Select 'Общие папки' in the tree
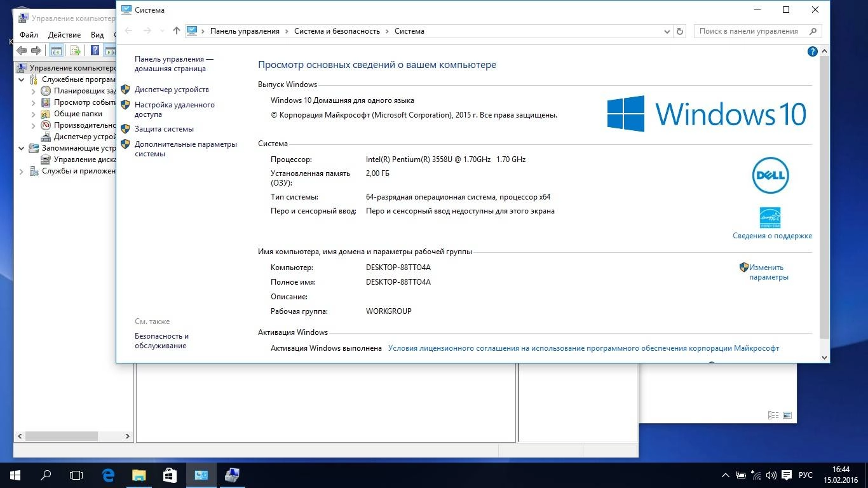This screenshot has width=868, height=488. pos(78,114)
